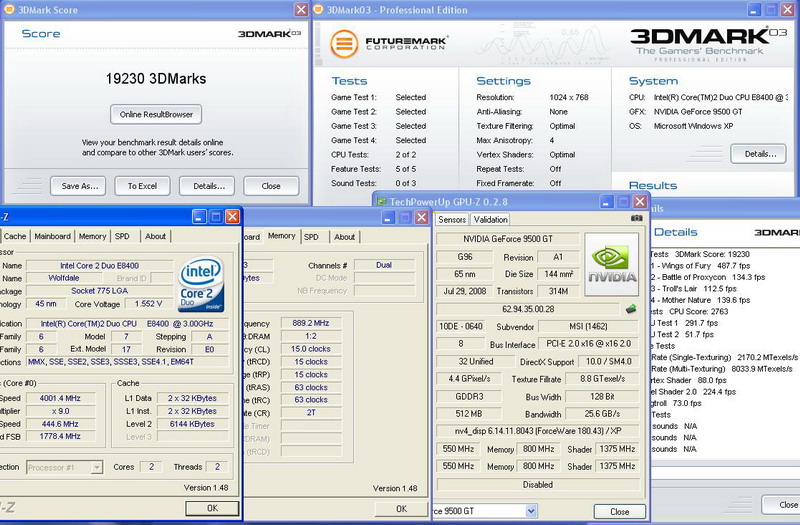Click the Save As... button

pos(78,186)
